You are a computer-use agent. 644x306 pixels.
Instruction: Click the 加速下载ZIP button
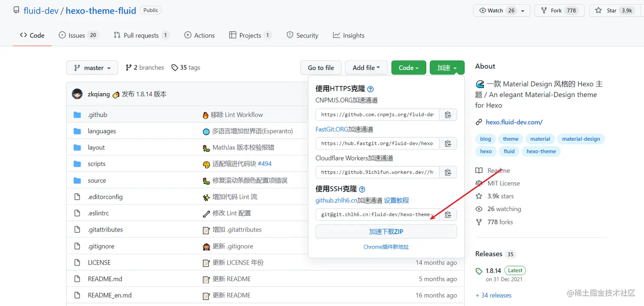click(x=386, y=232)
